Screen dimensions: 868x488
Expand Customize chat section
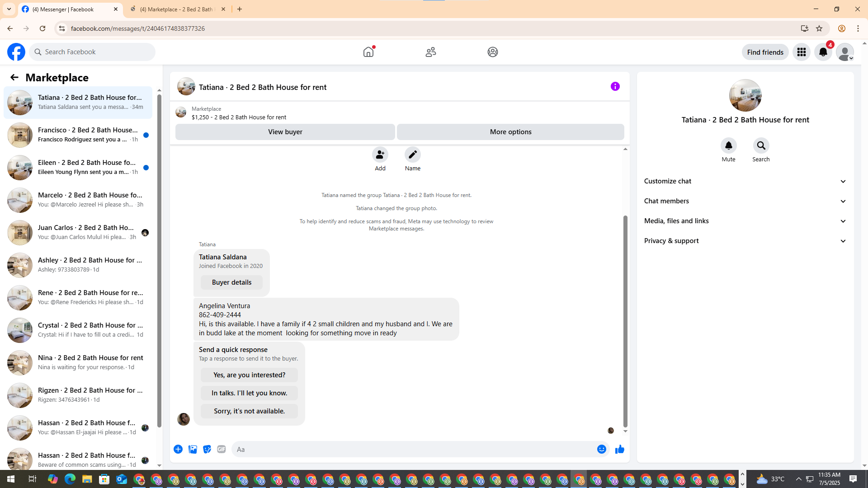coord(745,181)
